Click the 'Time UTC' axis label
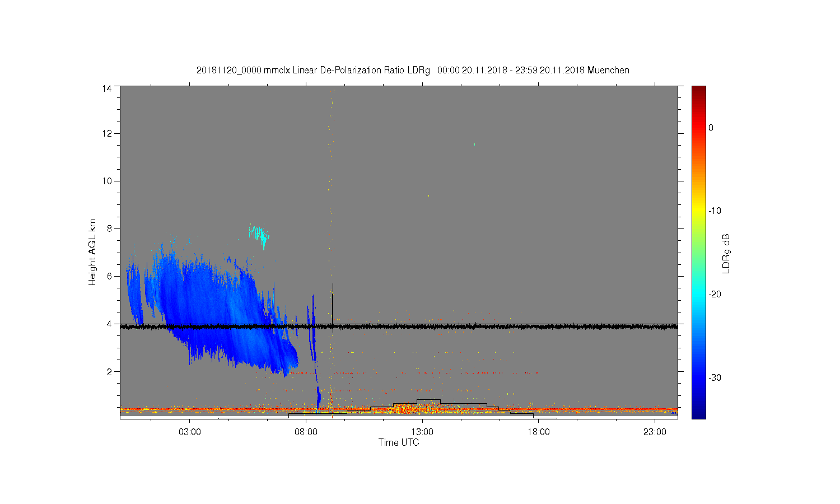 click(399, 442)
